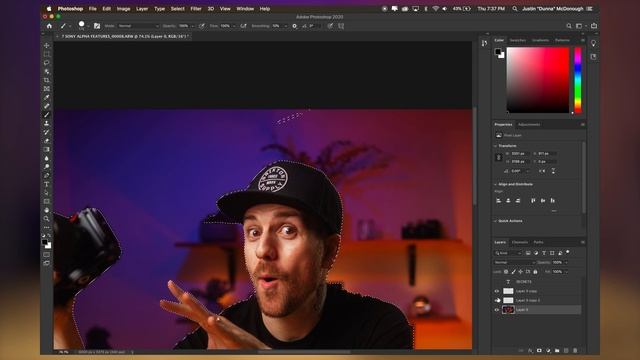Open layer Fill dropdown
This screenshot has width=640, height=360.
[566, 272]
